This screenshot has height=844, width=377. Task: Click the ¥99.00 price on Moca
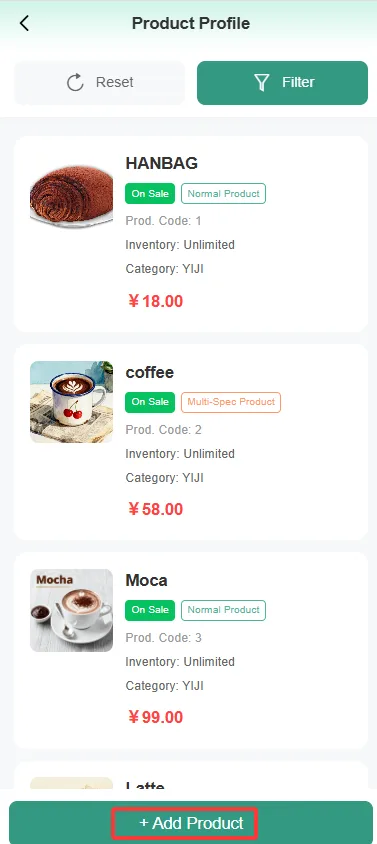[x=156, y=717]
